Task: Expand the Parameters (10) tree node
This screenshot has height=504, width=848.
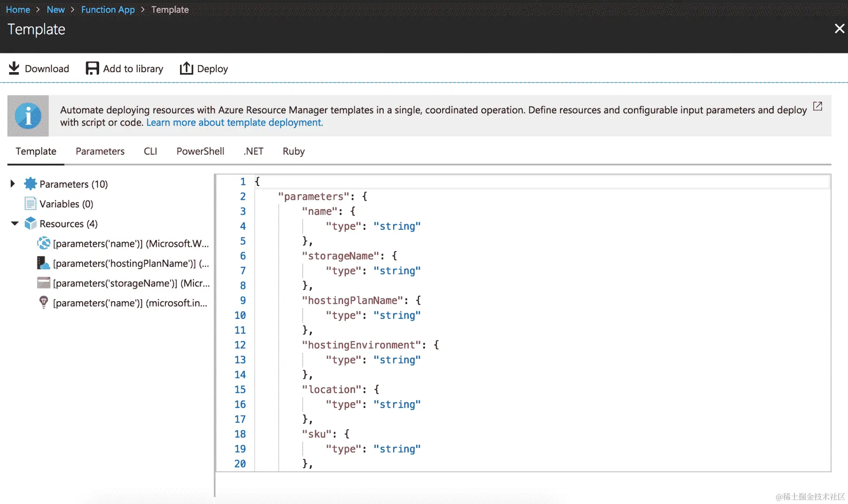Action: (x=13, y=184)
